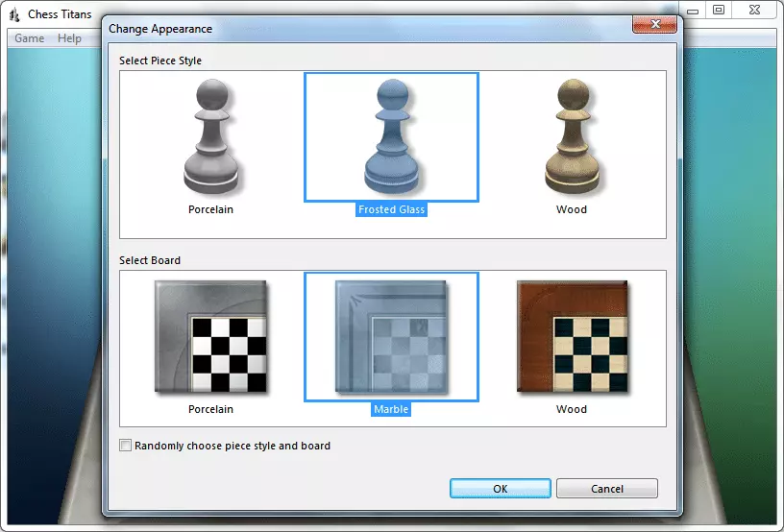The image size is (784, 532).
Task: Close the Change Appearance dialog
Action: (654, 24)
